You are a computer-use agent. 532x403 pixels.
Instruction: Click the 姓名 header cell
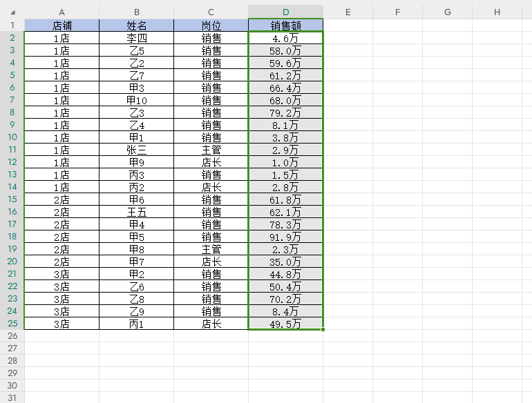136,26
